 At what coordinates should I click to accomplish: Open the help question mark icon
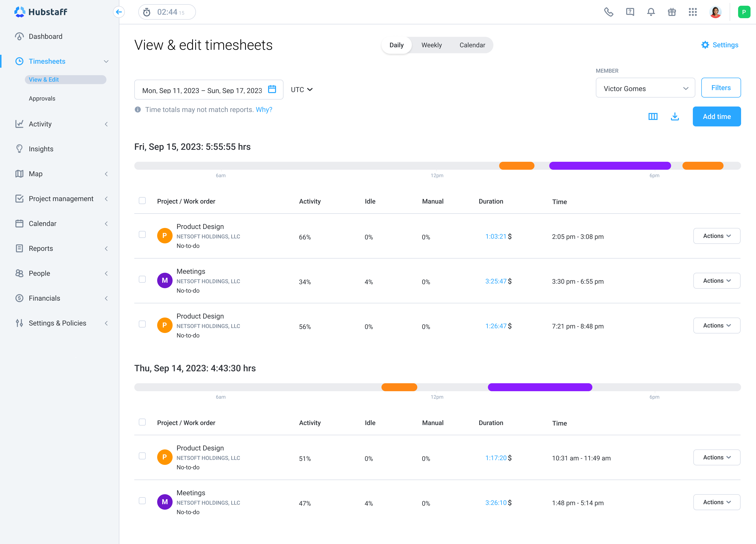click(x=630, y=12)
